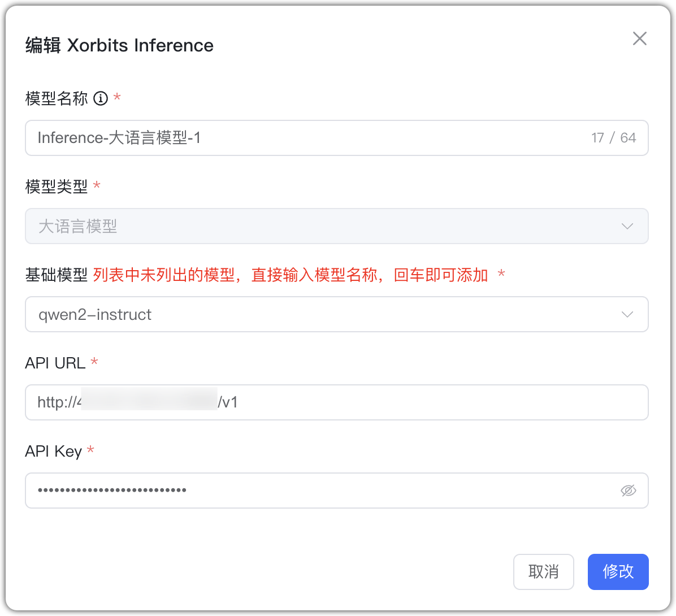Click the API Key label
The height and width of the screenshot is (616, 676).
pyautogui.click(x=54, y=452)
